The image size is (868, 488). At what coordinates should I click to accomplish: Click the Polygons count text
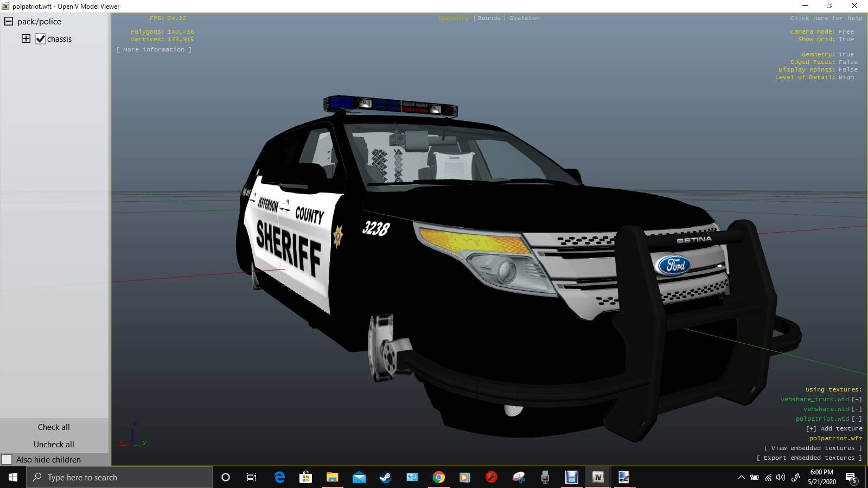coord(162,31)
